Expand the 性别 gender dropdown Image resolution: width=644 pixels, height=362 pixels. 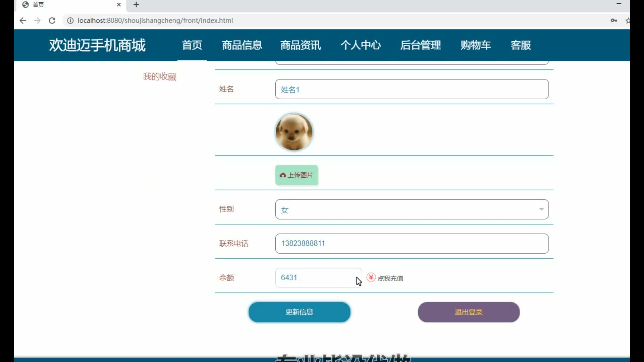click(412, 209)
